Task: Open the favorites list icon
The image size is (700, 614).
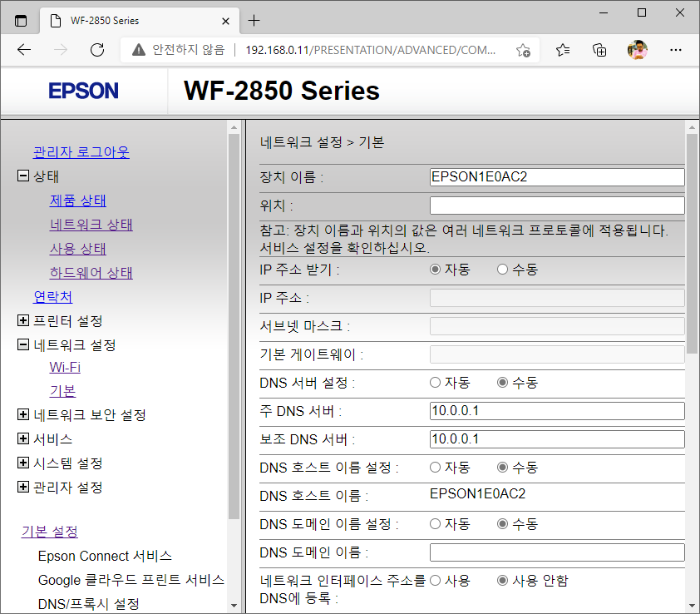Action: coord(563,50)
